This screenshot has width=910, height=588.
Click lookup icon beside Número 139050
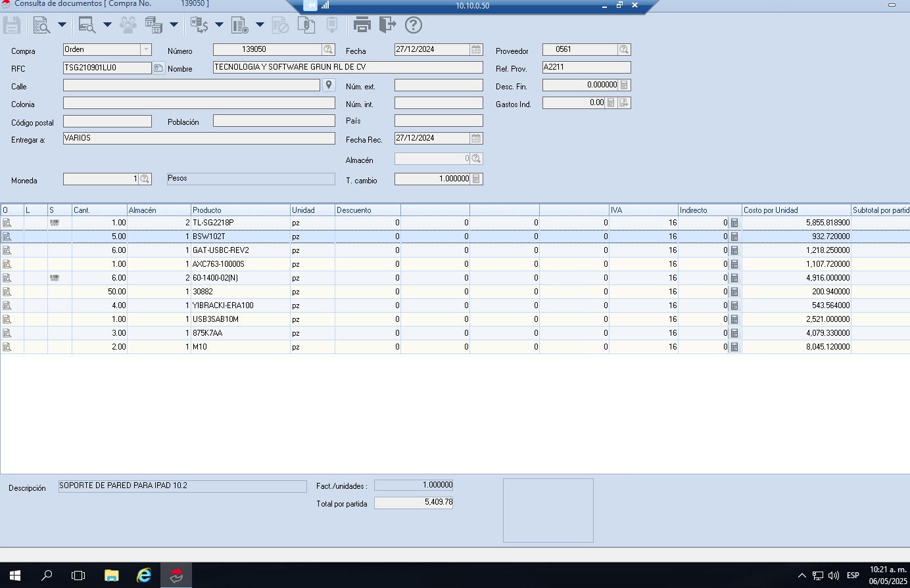[328, 50]
